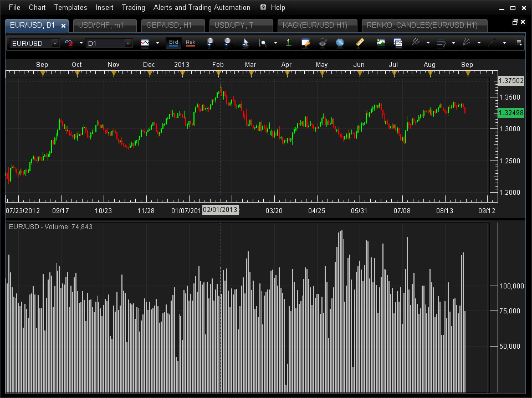532x398 pixels.
Task: Expand the trend line dropdown arrow
Action: (504, 43)
